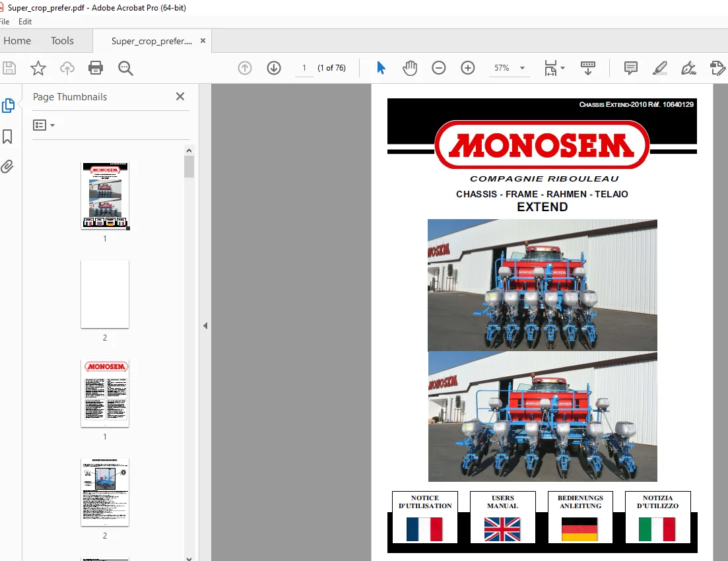Click the "Page Thumbnails" panel title
728x561 pixels.
(70, 96)
